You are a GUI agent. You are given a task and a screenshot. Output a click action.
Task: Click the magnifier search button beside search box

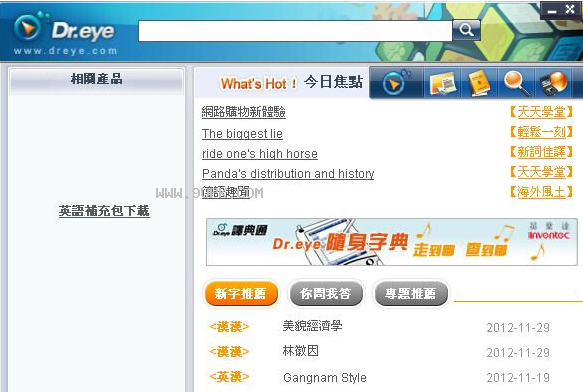(466, 30)
